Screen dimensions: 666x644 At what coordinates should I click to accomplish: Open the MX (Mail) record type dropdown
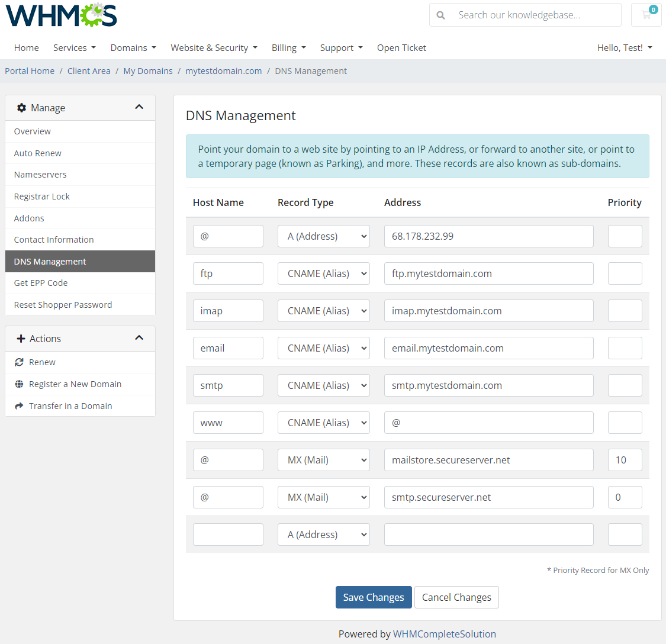(x=323, y=459)
